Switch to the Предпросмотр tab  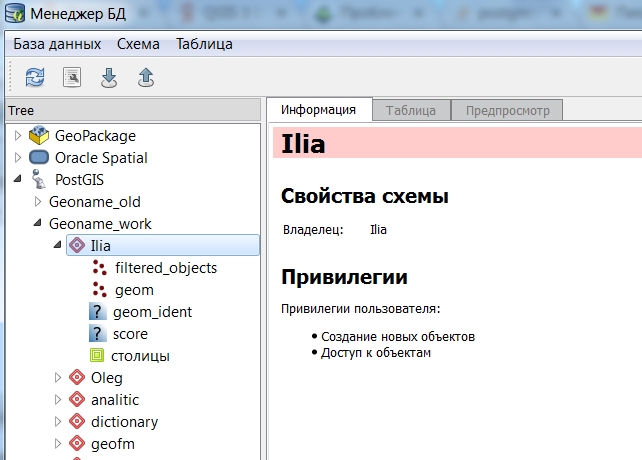coord(508,111)
